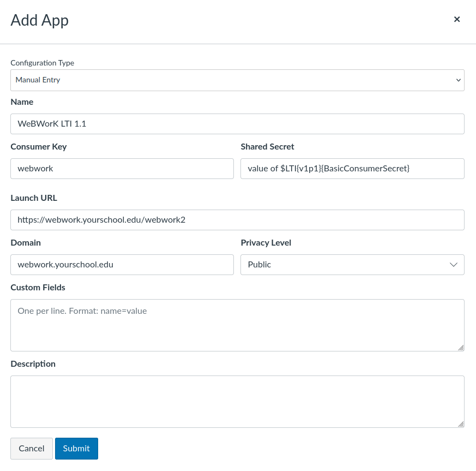Open the Configuration Type dropdown
476x471 pixels.
(237, 80)
